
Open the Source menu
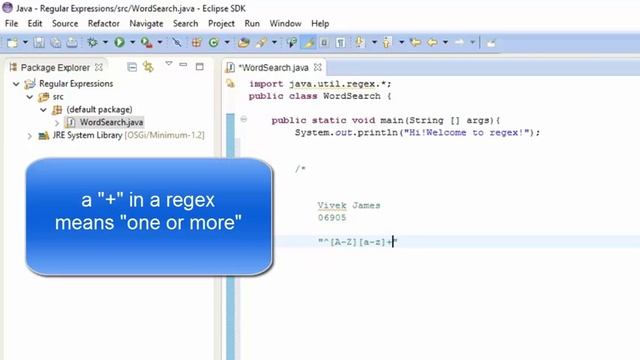point(65,24)
